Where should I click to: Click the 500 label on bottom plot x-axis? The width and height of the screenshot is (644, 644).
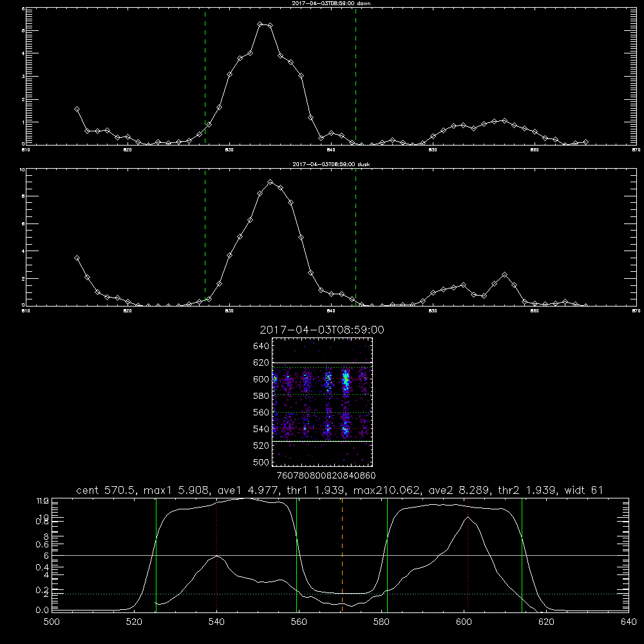coord(52,622)
